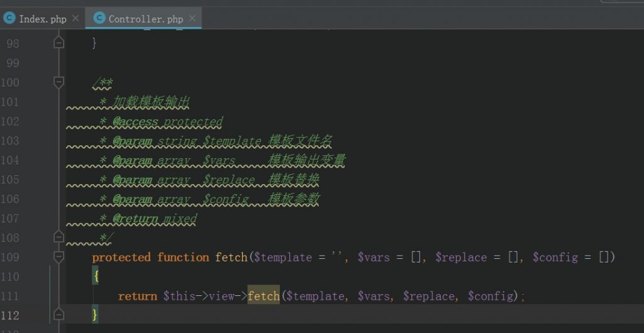
Task: Click the fold marker at line 98
Action: coord(58,43)
